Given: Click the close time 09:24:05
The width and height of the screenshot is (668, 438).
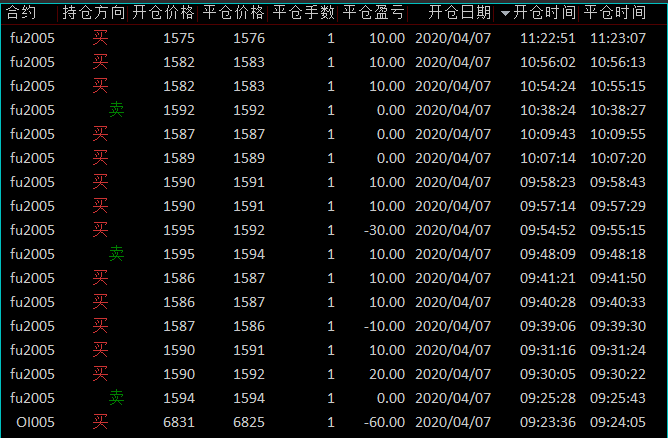Looking at the screenshot, I should [618, 422].
